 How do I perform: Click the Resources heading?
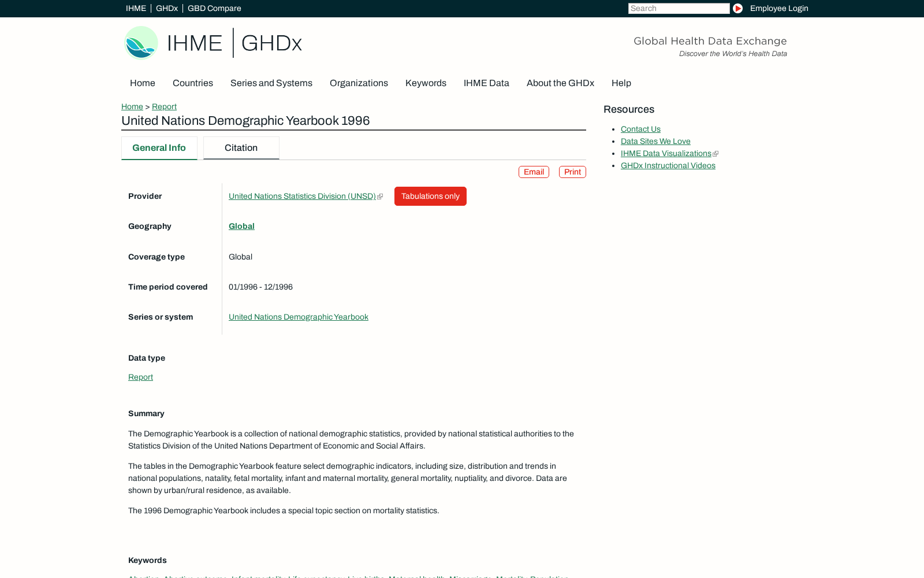(x=629, y=110)
